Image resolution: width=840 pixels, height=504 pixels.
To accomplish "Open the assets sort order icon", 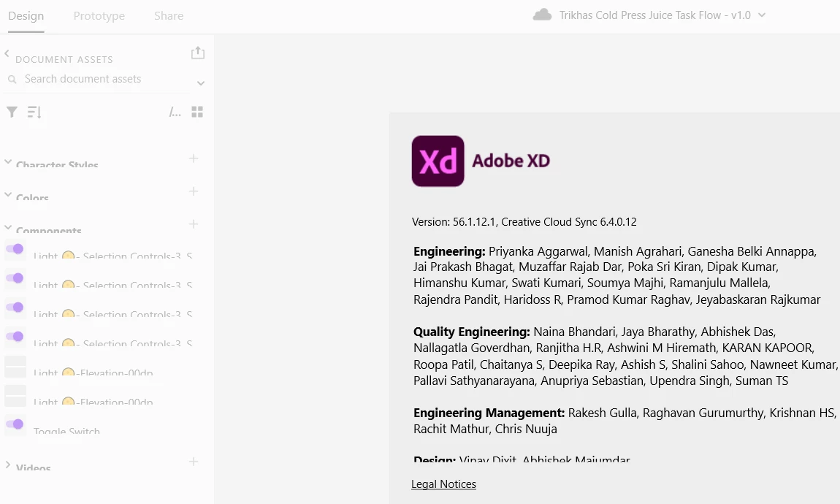I will point(34,112).
